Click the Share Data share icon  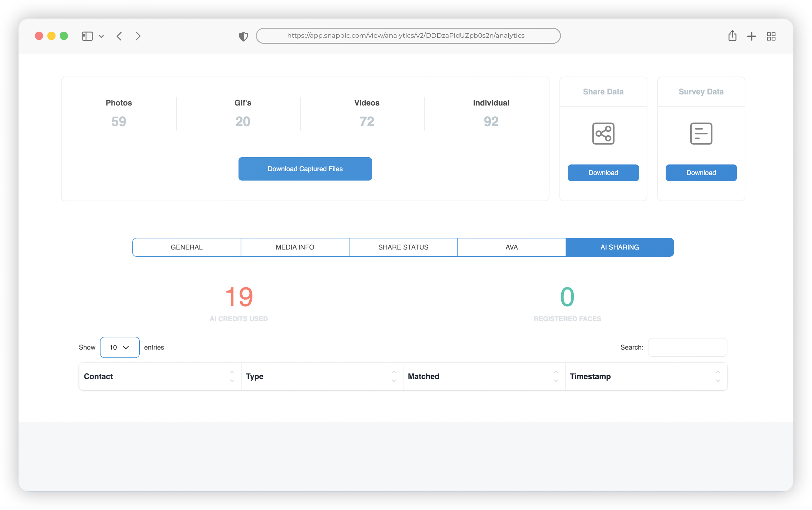(603, 133)
